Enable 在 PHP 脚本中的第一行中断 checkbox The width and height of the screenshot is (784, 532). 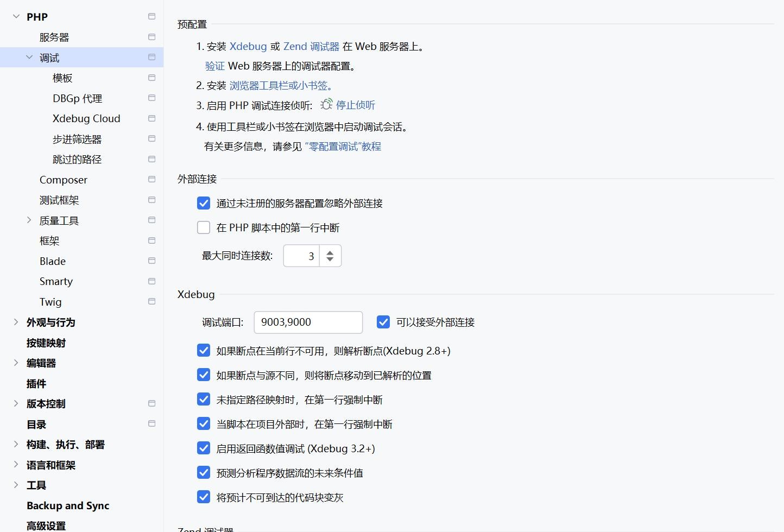204,227
